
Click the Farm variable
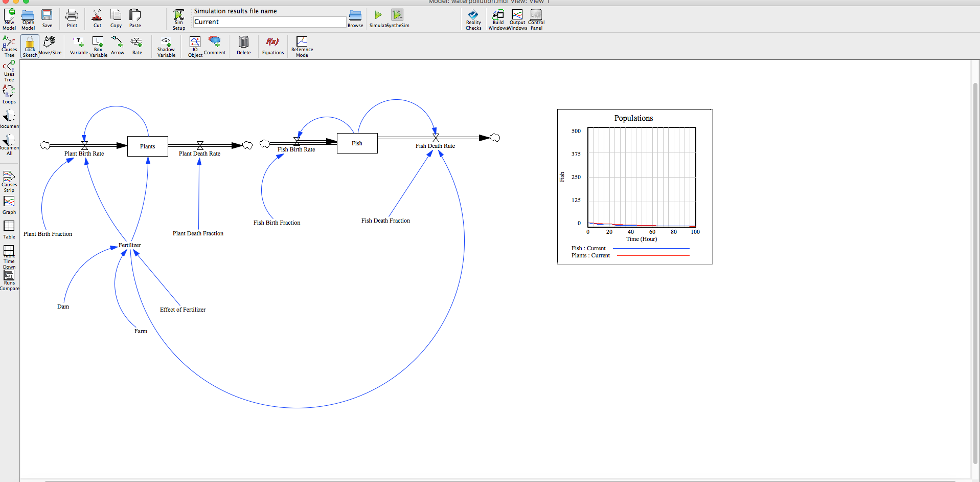point(141,331)
